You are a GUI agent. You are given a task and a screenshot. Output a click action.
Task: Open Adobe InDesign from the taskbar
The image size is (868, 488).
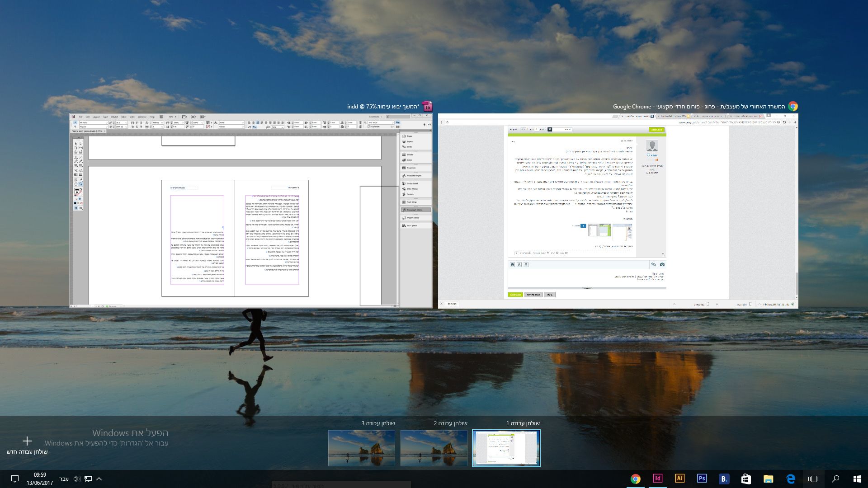click(x=657, y=479)
